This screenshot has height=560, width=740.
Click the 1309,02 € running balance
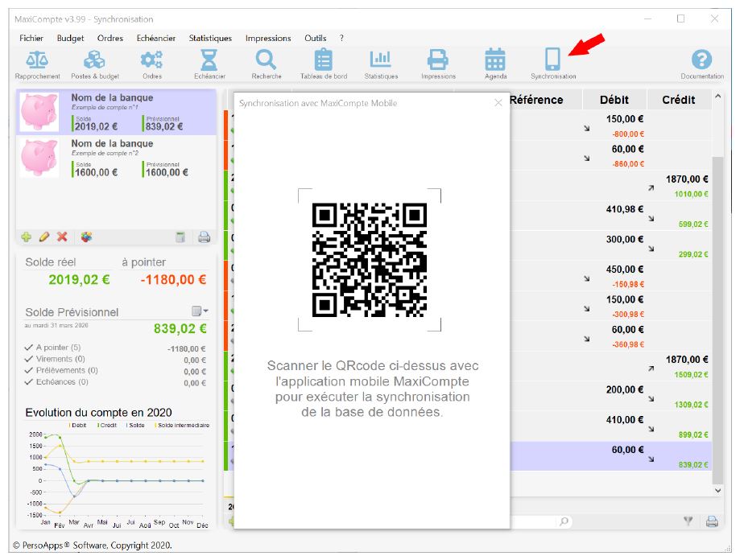691,405
